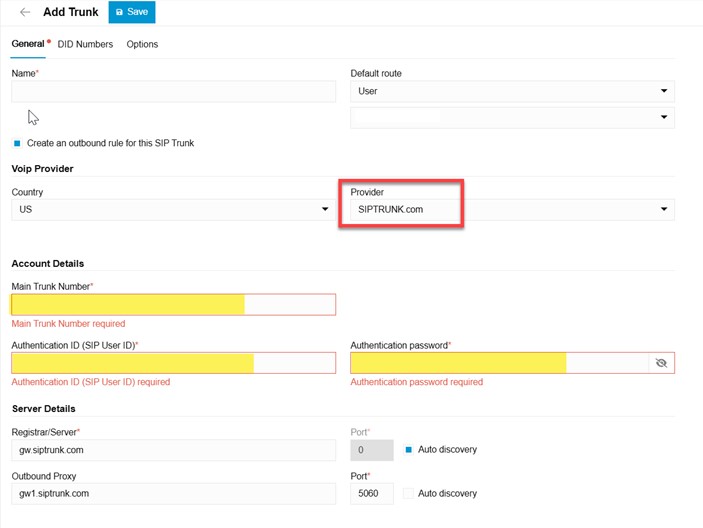
Task: Switch to the General tab
Action: pyautogui.click(x=28, y=44)
